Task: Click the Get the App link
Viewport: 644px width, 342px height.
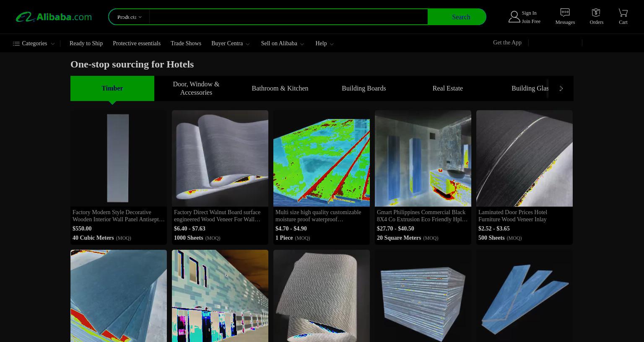Action: pos(507,43)
